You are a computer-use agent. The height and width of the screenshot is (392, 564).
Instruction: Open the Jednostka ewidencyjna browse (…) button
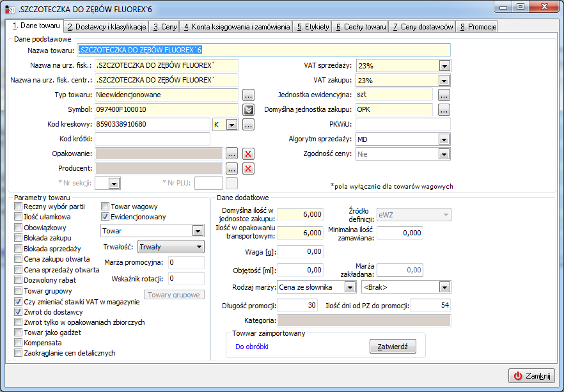click(x=444, y=95)
